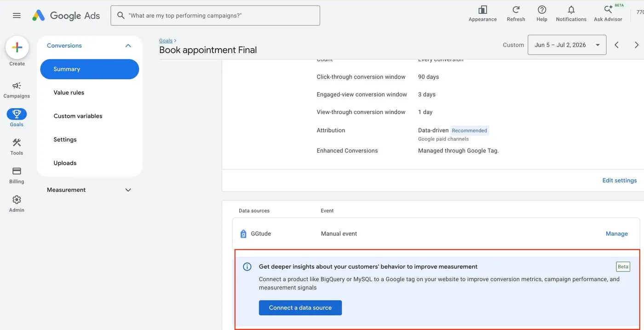Click Connect a data source button
This screenshot has height=330, width=644.
(x=300, y=308)
